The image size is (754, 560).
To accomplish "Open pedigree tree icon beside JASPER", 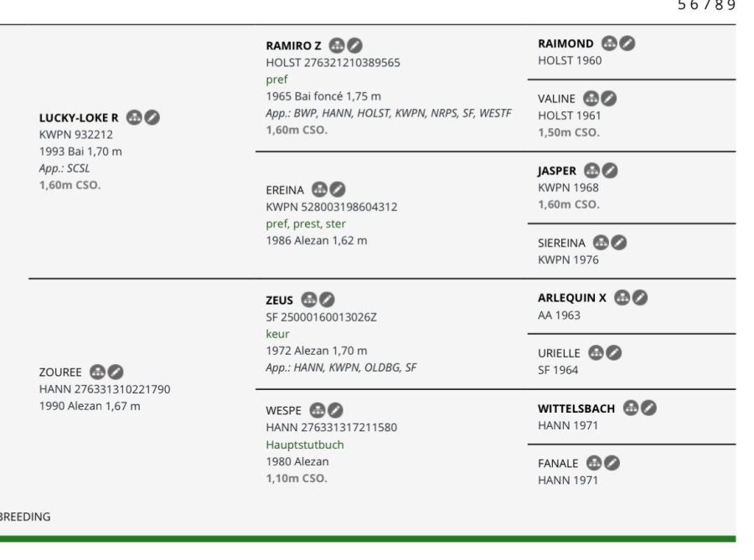I will 592,171.
